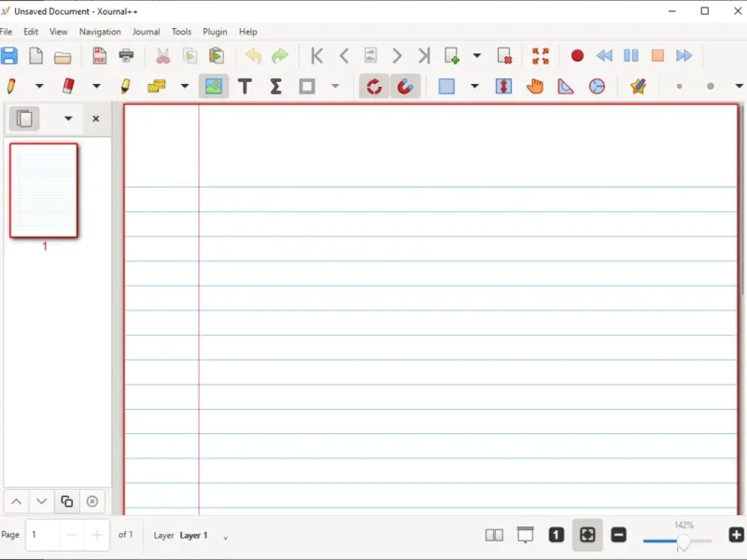Select the Pen tool
This screenshot has width=747, height=560.
[x=11, y=86]
